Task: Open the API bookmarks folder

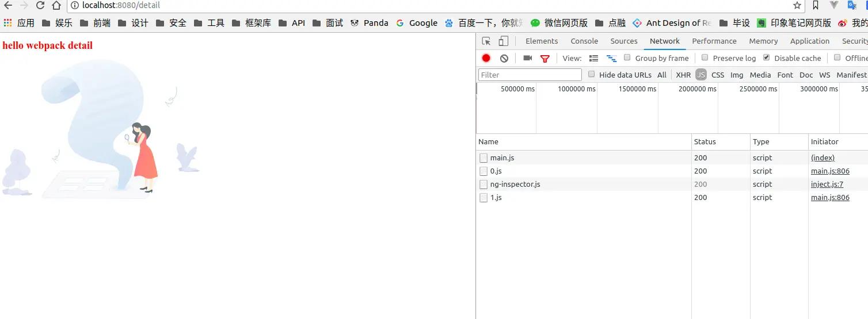Action: coord(291,23)
